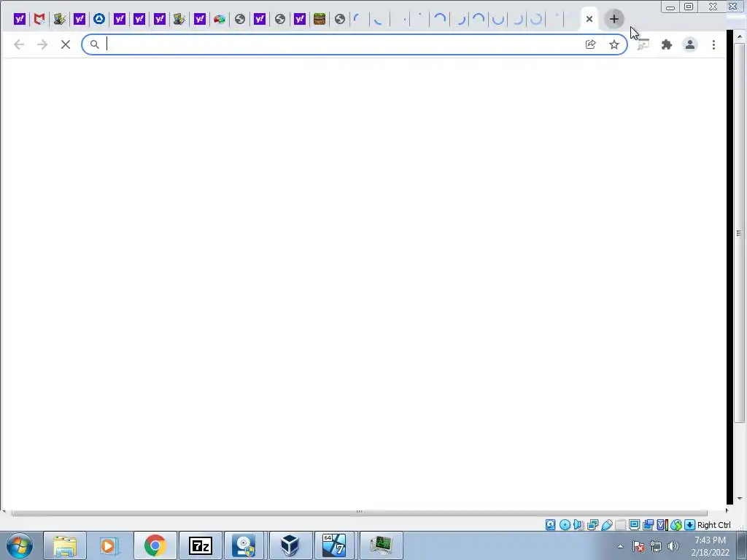The image size is (747, 560).
Task: Click the Right Ctrl host key label
Action: click(x=713, y=525)
